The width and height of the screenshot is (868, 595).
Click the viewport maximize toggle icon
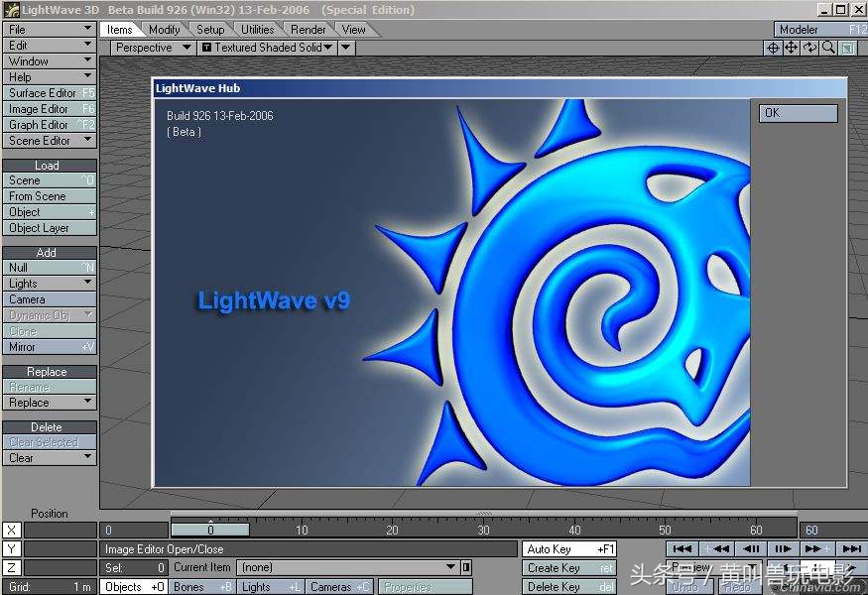(x=847, y=49)
